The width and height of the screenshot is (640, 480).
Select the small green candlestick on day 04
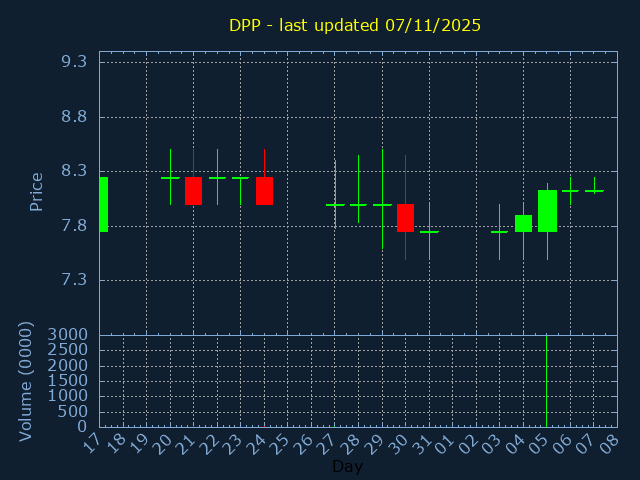click(523, 223)
